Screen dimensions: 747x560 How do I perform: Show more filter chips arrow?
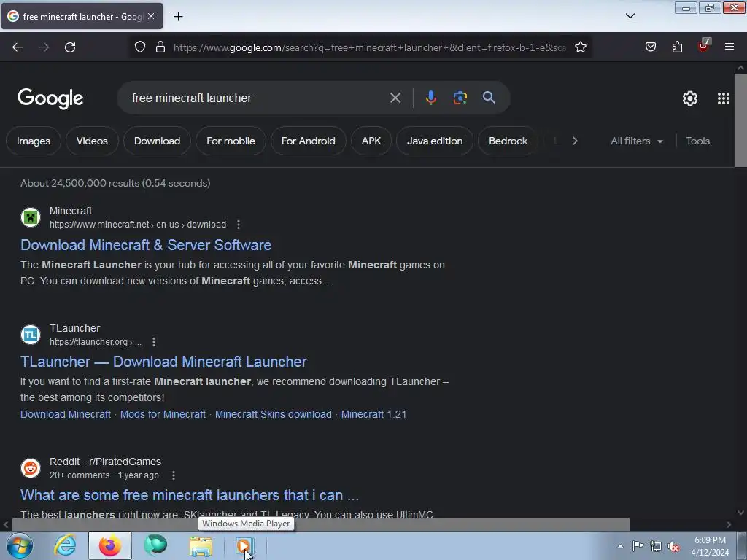point(575,141)
